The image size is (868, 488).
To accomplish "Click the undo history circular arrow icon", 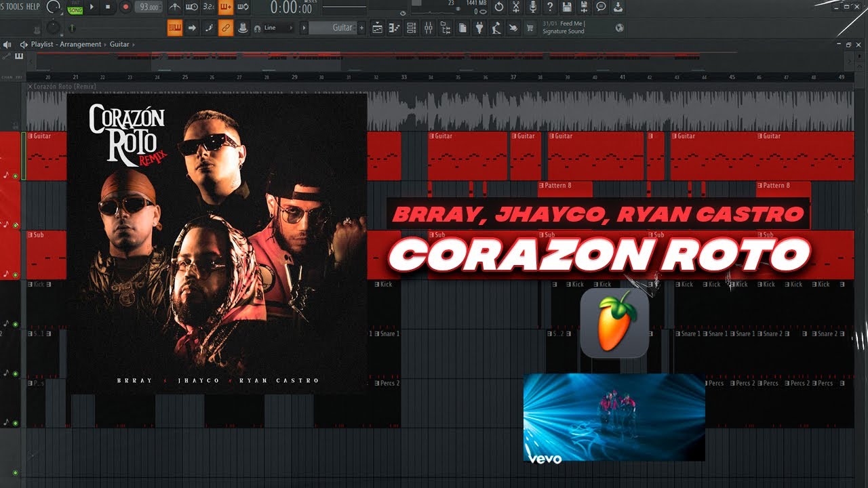I will 499,7.
